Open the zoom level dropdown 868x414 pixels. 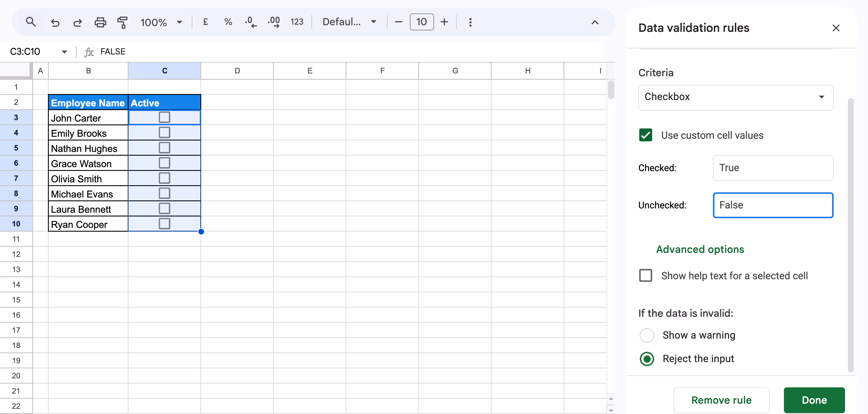(180, 22)
